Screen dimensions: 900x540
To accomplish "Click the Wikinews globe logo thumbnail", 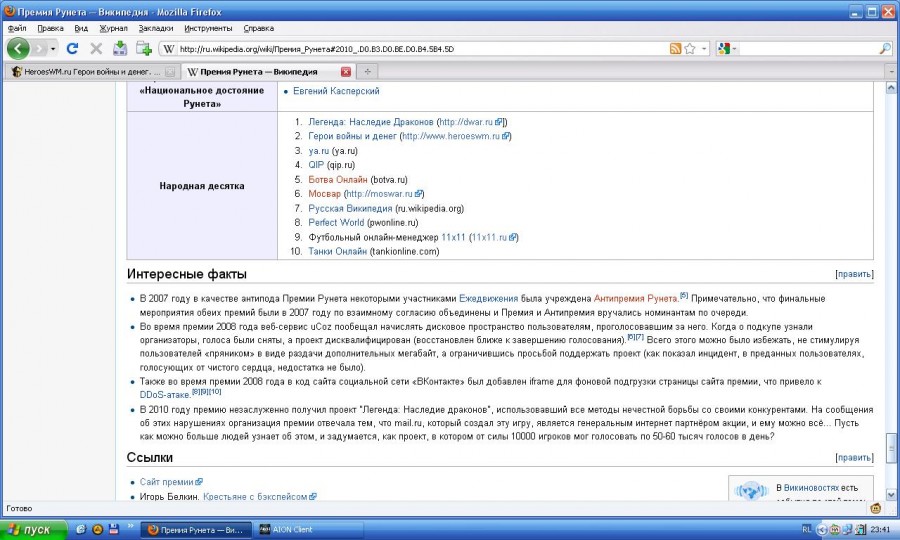I will 751,491.
